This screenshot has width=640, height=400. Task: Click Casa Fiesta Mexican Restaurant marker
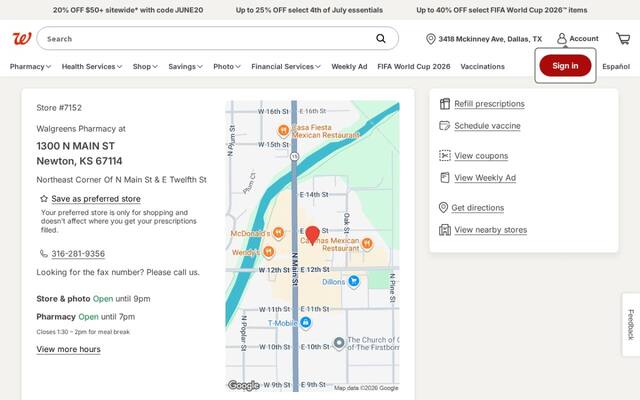(283, 131)
